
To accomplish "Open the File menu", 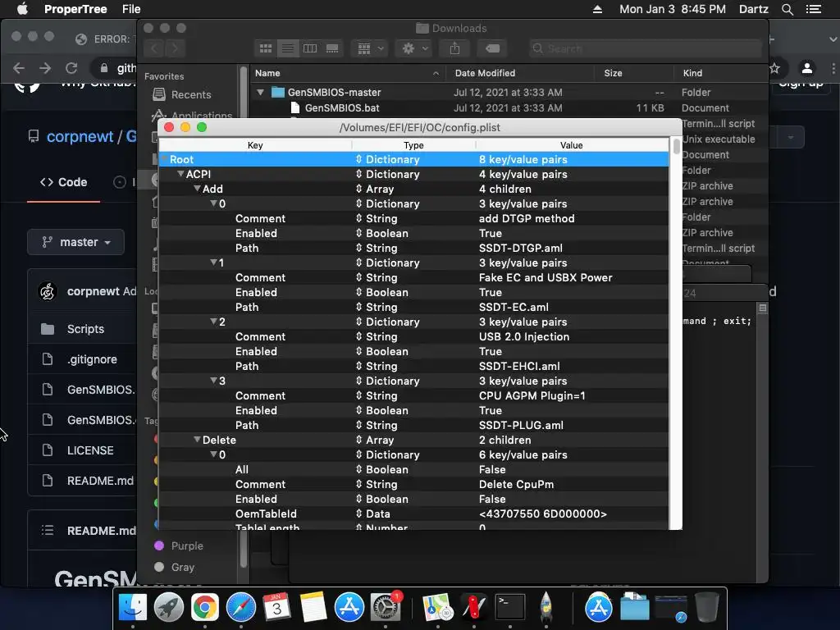I will (131, 9).
